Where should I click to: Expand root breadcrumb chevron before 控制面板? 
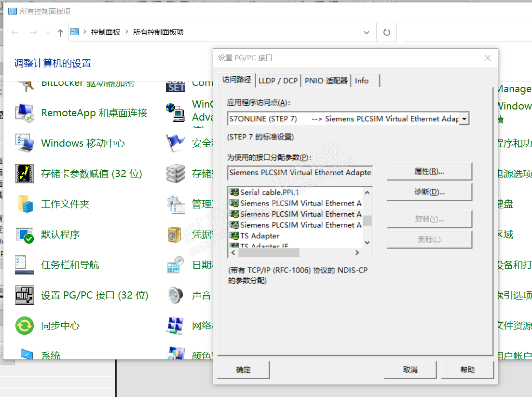coord(85,32)
